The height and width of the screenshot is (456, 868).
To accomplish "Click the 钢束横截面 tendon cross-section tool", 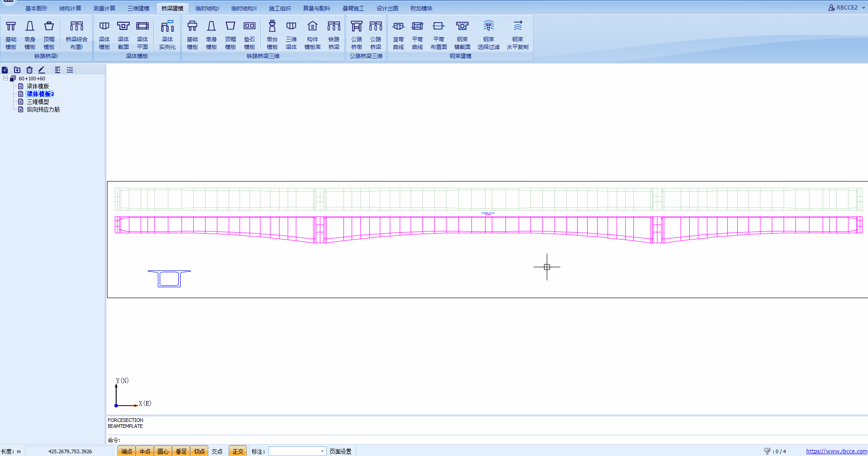I will [x=462, y=34].
